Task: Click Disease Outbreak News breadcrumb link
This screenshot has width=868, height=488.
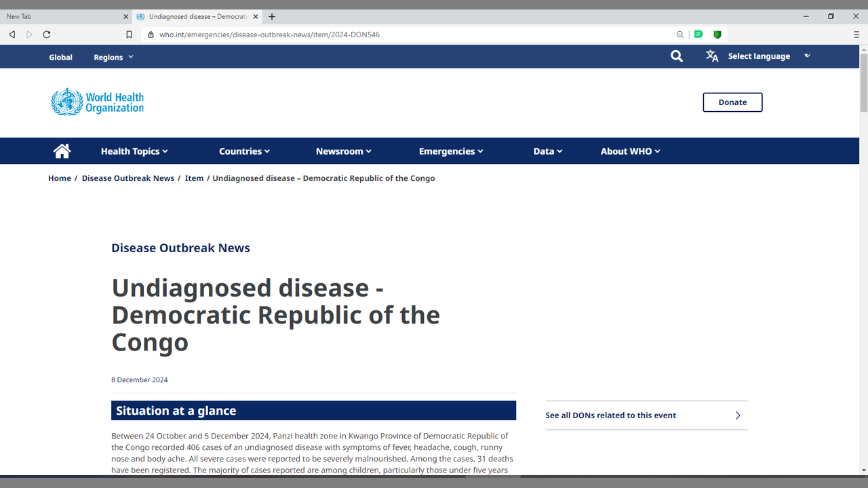Action: pyautogui.click(x=128, y=178)
